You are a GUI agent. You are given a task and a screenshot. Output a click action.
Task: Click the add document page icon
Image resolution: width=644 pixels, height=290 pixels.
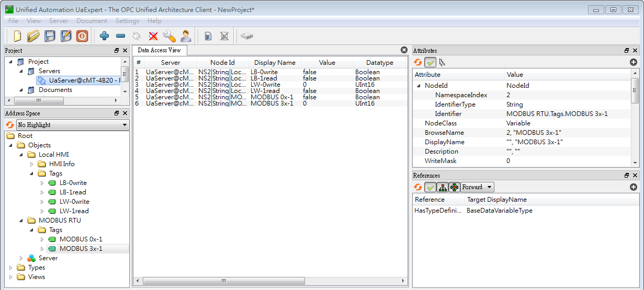tap(208, 36)
